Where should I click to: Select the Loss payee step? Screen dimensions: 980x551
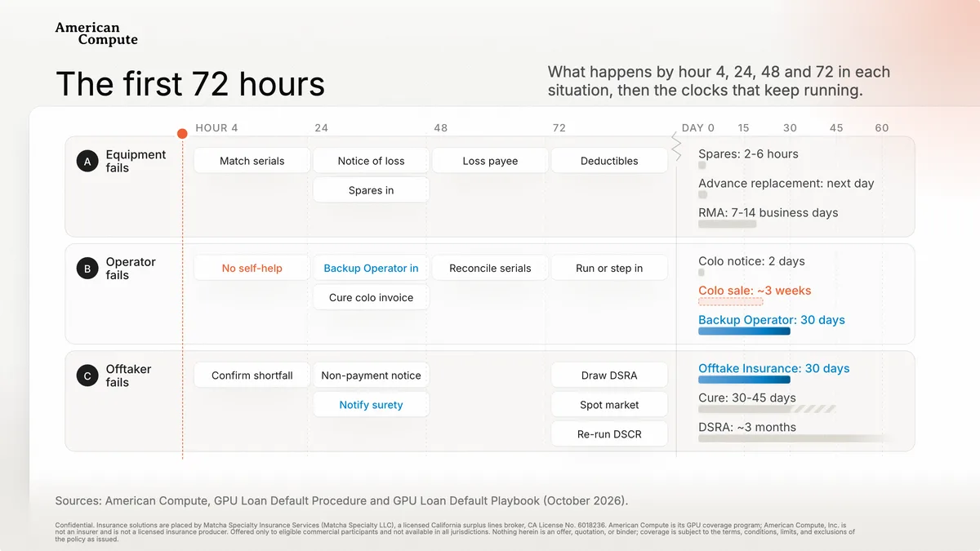click(490, 161)
